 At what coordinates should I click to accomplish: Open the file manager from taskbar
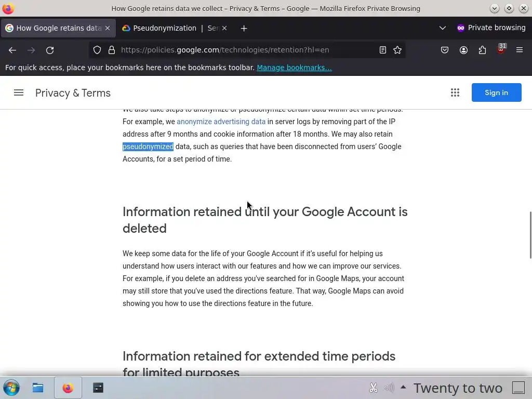click(x=37, y=388)
